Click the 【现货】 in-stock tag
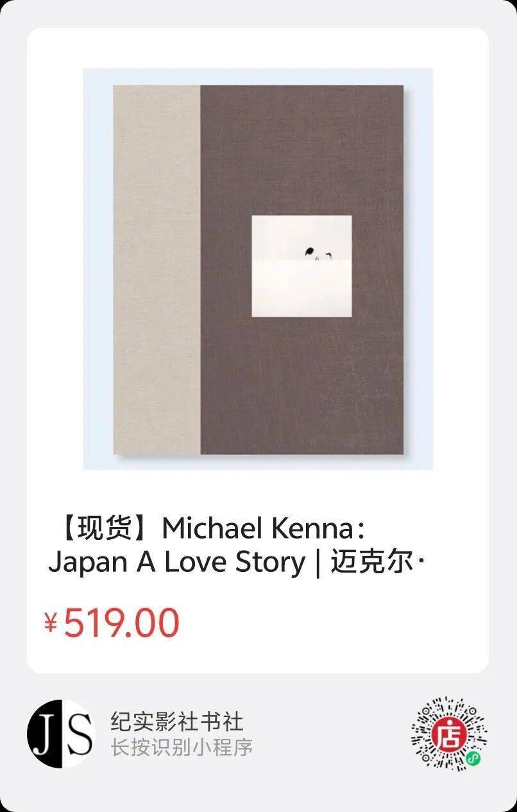The height and width of the screenshot is (812, 517). 105,529
